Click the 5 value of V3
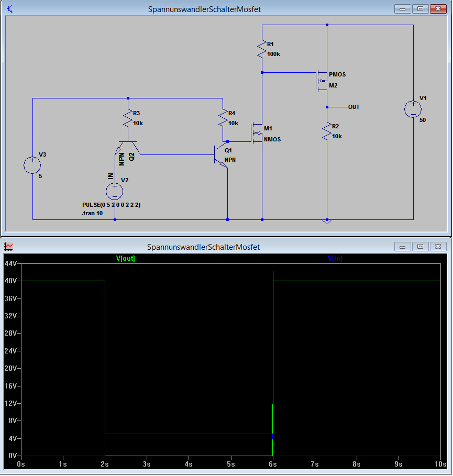 tap(40, 176)
